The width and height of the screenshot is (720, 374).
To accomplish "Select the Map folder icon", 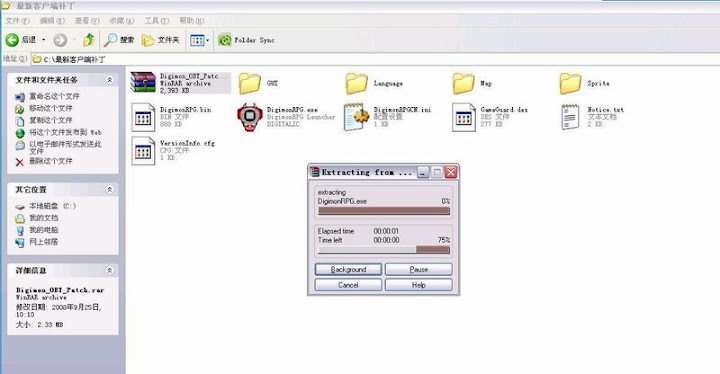I will pos(464,84).
